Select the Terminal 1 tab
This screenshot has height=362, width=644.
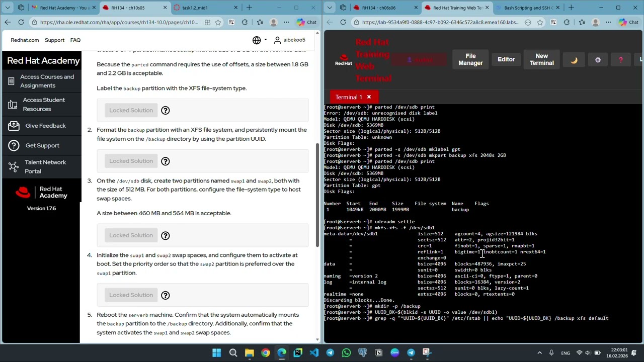(349, 97)
